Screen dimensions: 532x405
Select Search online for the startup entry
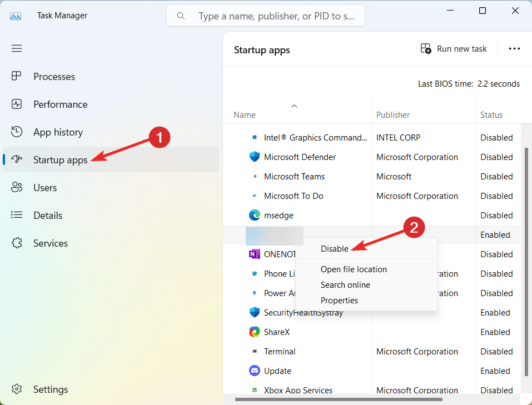click(345, 284)
